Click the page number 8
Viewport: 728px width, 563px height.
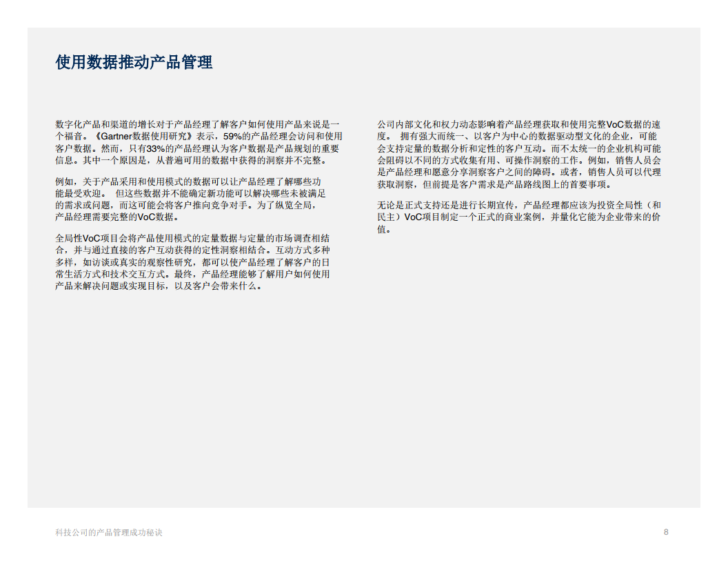[666, 532]
